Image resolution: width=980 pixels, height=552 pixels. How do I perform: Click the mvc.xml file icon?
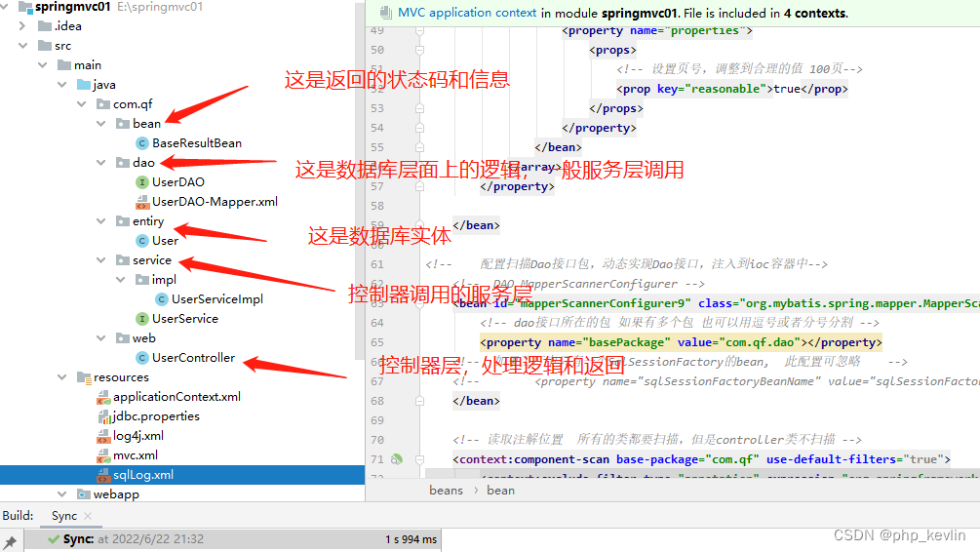pos(103,455)
